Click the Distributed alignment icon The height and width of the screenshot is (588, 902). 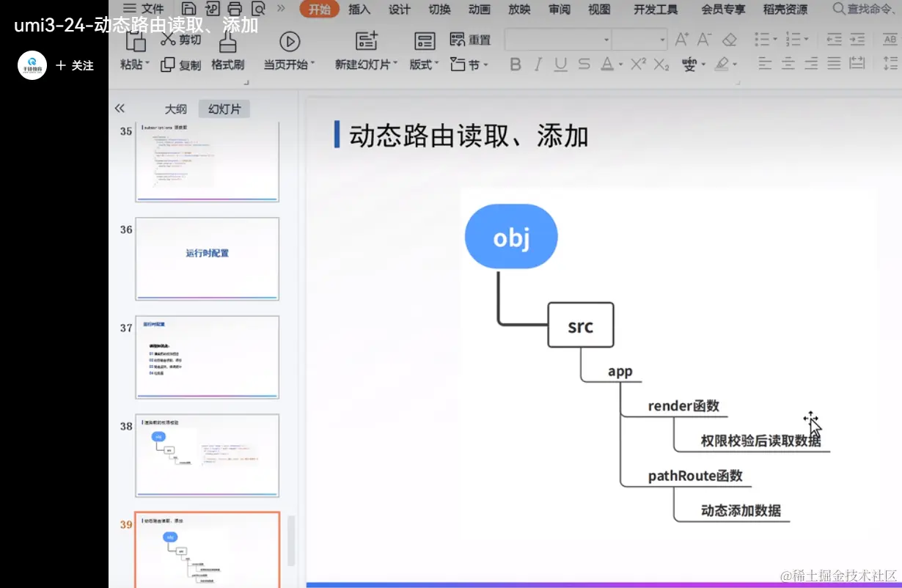[858, 64]
